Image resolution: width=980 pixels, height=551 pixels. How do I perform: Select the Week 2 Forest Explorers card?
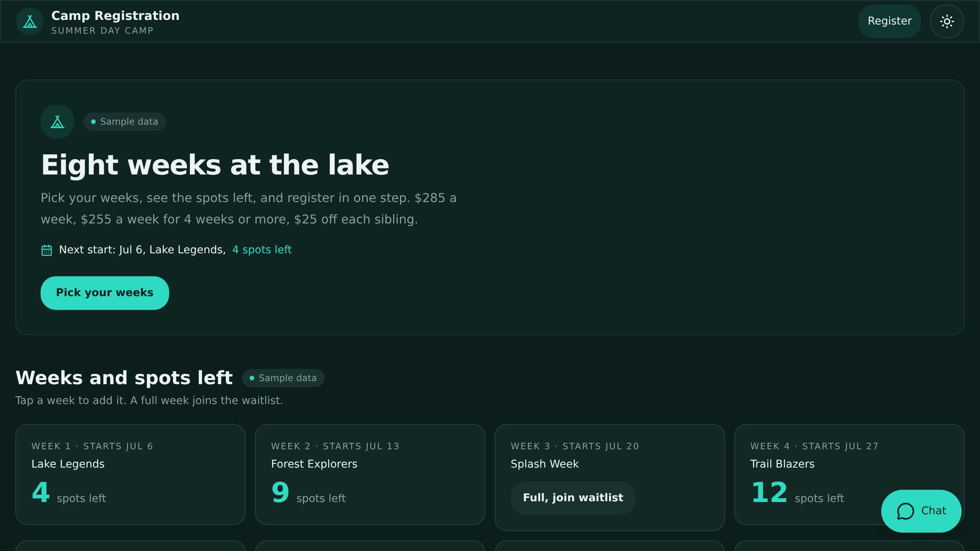(370, 474)
